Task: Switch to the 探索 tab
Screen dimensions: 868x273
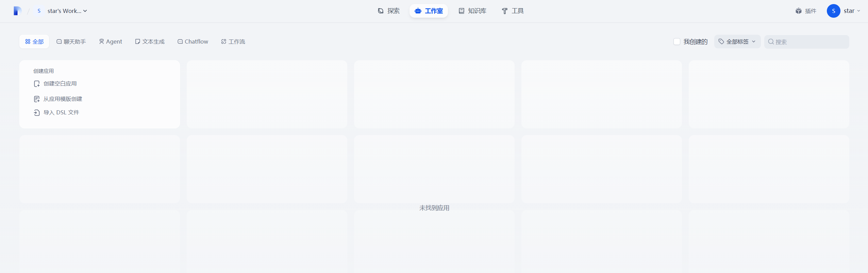Action: [x=388, y=11]
